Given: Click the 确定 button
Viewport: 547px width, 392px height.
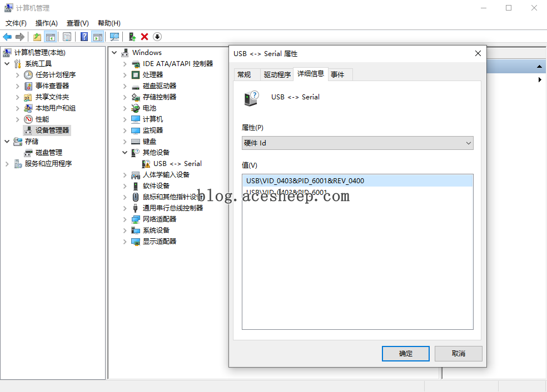Looking at the screenshot, I should click(x=406, y=354).
